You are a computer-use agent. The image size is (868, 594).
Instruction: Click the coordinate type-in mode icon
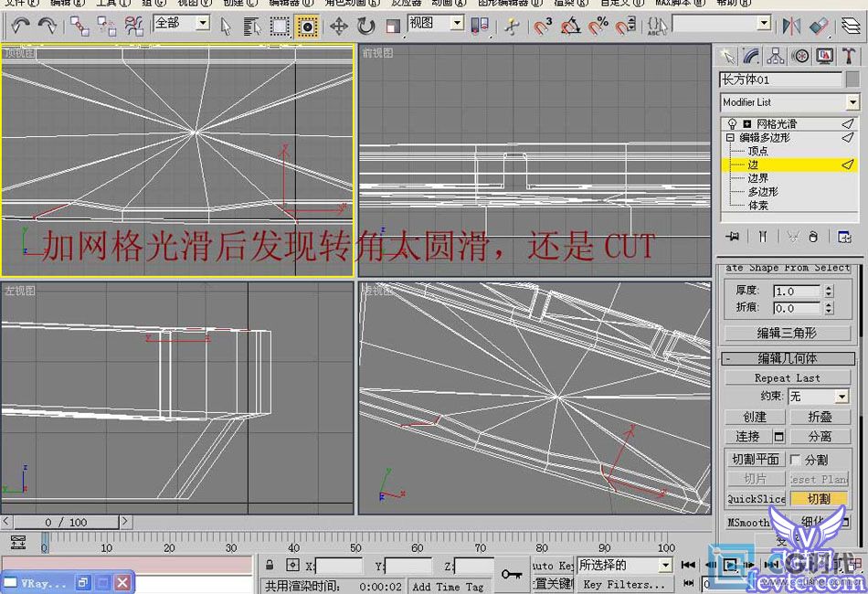292,565
